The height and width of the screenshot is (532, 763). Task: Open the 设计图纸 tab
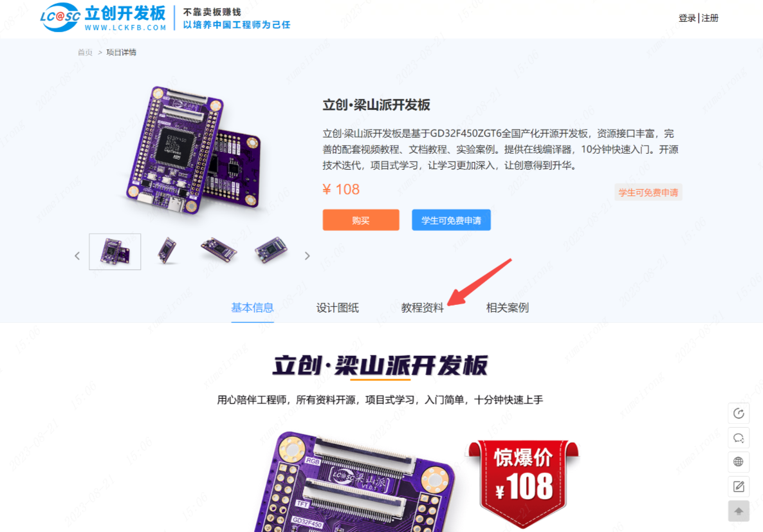pos(337,307)
